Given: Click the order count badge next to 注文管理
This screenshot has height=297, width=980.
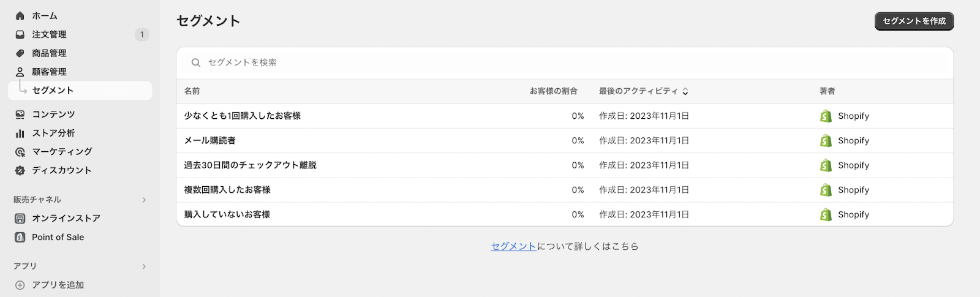Looking at the screenshot, I should pos(142,35).
